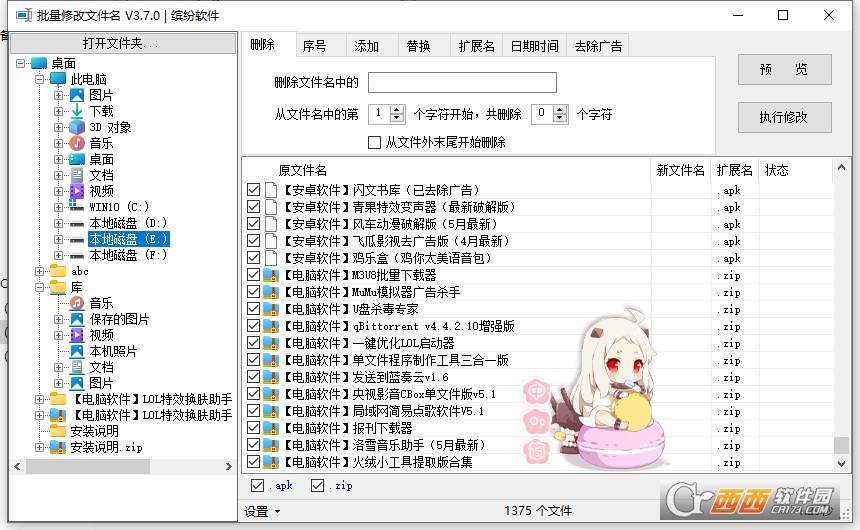
Task: Expand the 本地磁盘 (E:) tree node
Action: [x=58, y=239]
